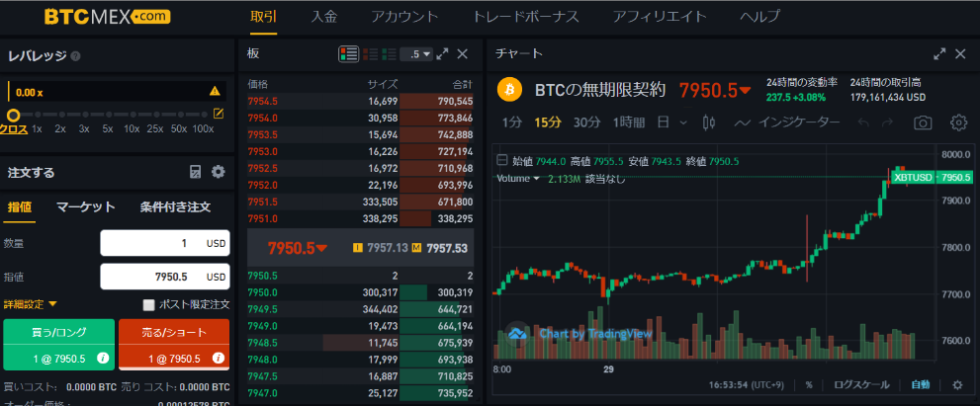980x406 pixels.
Task: Open the 取引 trade tab
Action: 263,17
